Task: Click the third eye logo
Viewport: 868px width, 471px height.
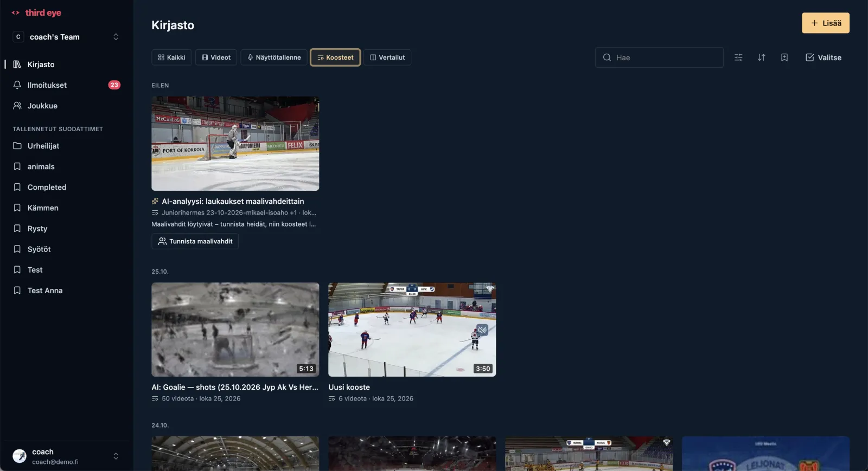Action: tap(36, 12)
